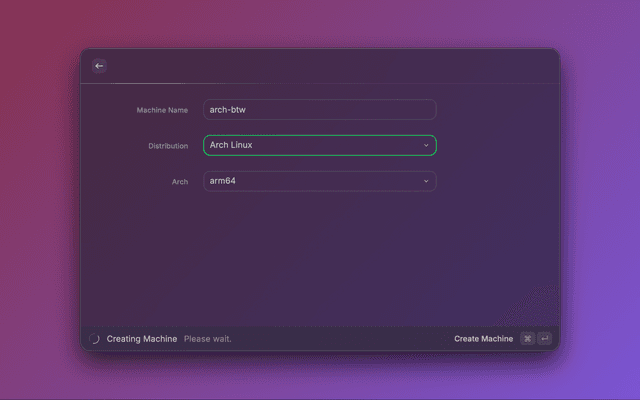Click the back arrow button

pos(99,66)
